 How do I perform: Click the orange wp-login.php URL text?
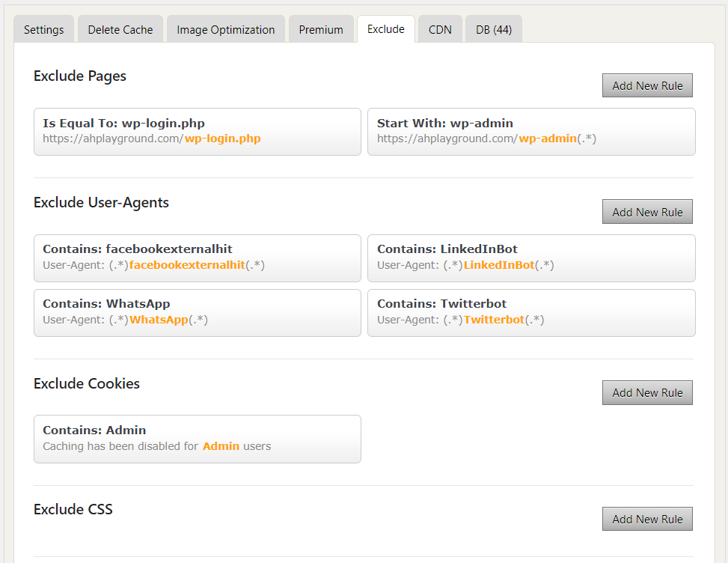point(222,139)
